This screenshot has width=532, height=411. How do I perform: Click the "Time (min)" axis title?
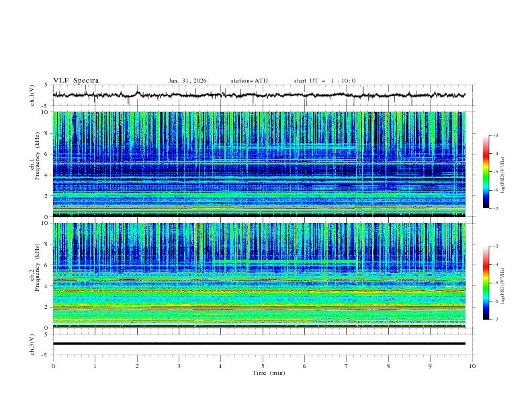(269, 373)
